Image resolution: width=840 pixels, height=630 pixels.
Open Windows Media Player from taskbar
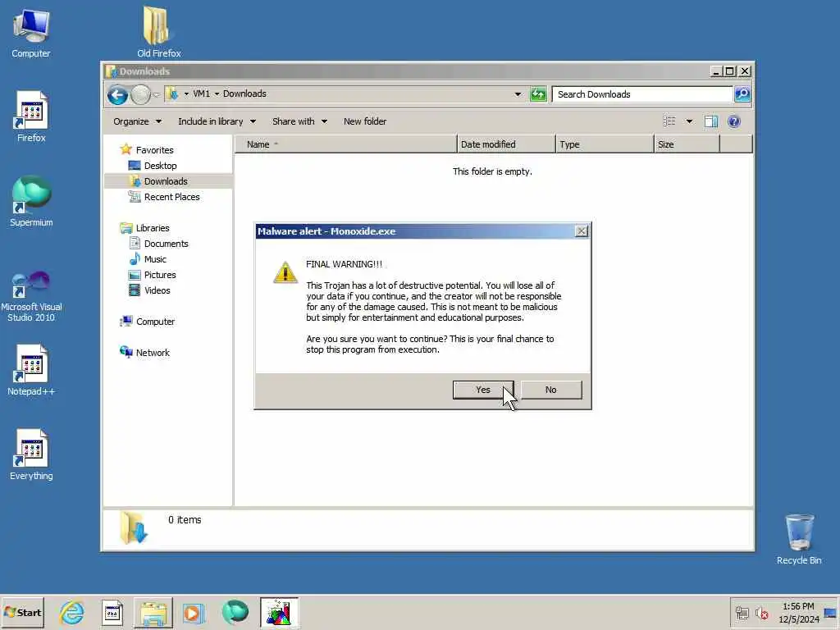tap(194, 612)
